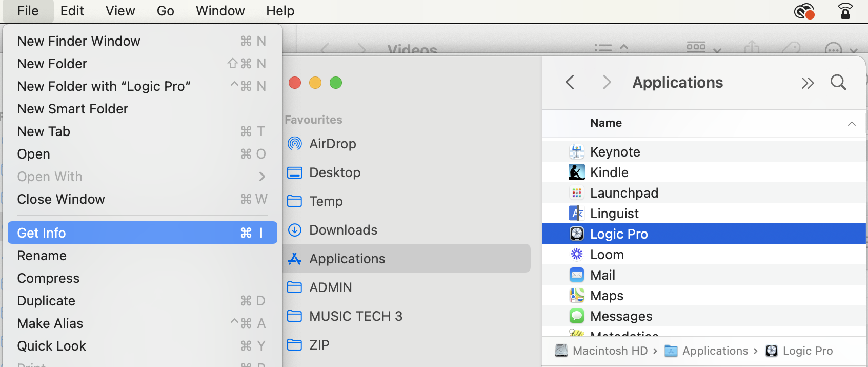This screenshot has width=868, height=367.
Task: Click the Downloads sidebar icon
Action: [295, 230]
